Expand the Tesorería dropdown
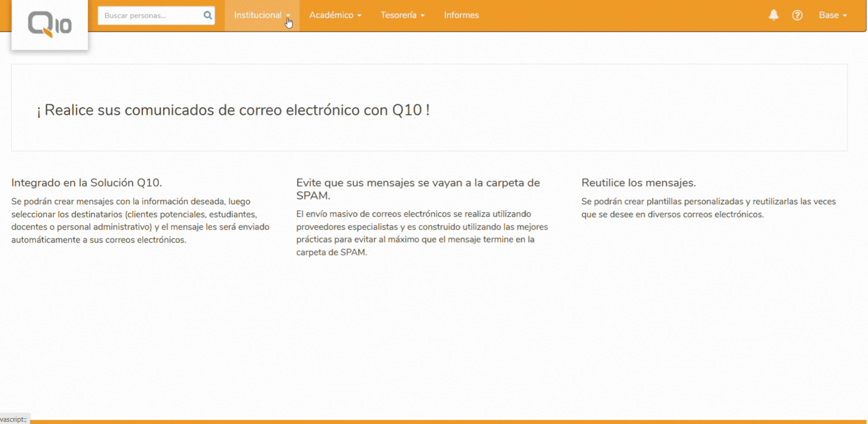This screenshot has height=424, width=868. click(402, 15)
